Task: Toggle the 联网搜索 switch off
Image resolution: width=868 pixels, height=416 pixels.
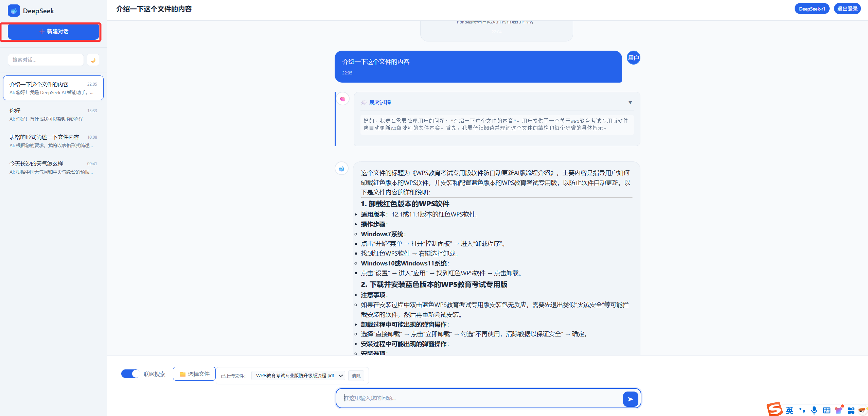Action: 130,374
